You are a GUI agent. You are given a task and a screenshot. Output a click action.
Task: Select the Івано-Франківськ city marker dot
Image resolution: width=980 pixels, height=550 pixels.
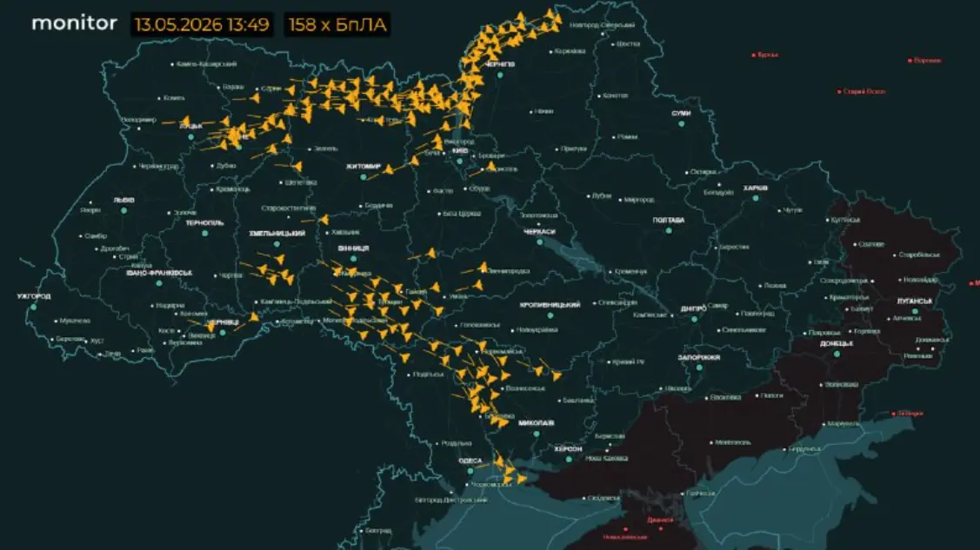[x=159, y=283]
